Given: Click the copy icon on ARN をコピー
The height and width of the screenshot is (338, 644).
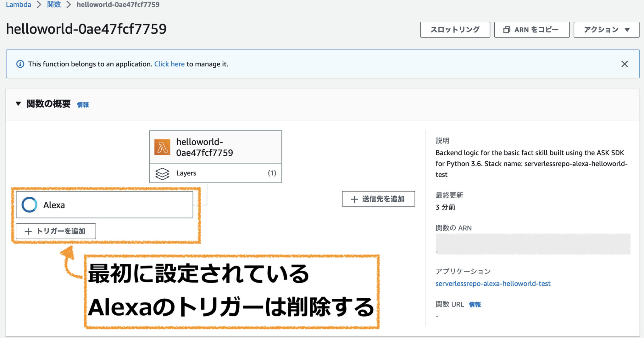Looking at the screenshot, I should pos(507,30).
